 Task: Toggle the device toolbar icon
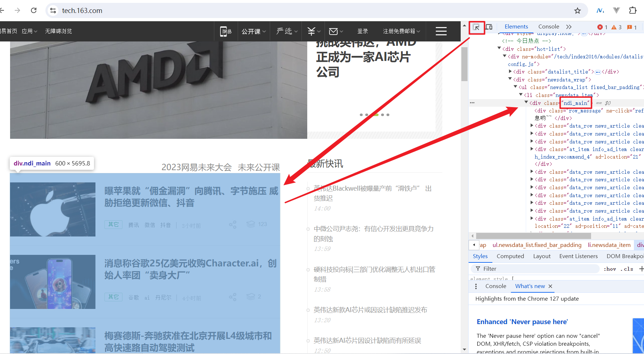[489, 27]
